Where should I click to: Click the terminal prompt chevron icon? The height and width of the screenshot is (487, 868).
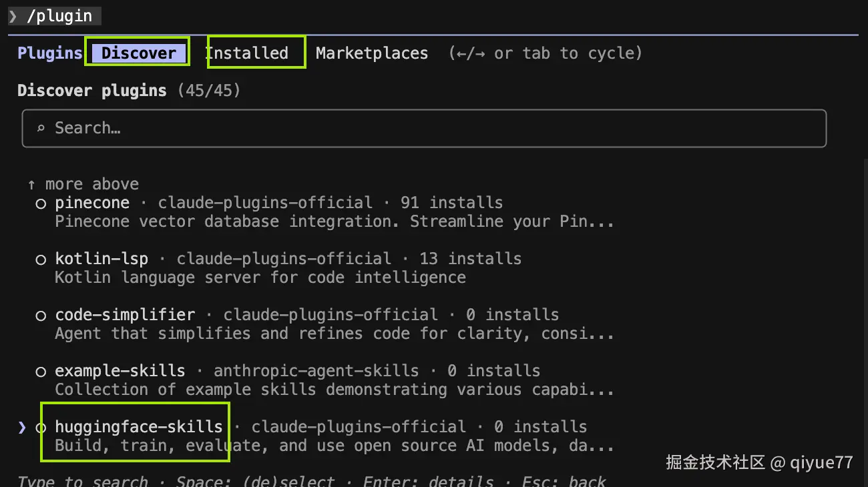click(13, 16)
